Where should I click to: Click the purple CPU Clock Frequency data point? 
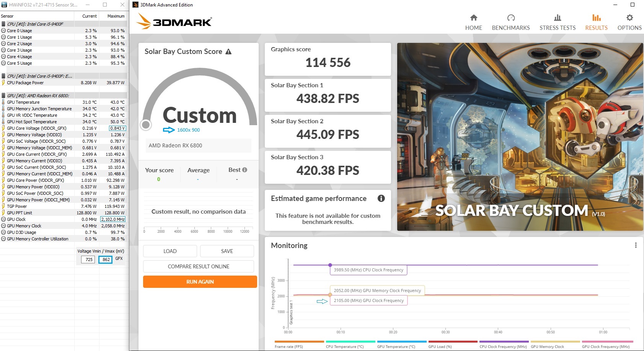tap(330, 265)
